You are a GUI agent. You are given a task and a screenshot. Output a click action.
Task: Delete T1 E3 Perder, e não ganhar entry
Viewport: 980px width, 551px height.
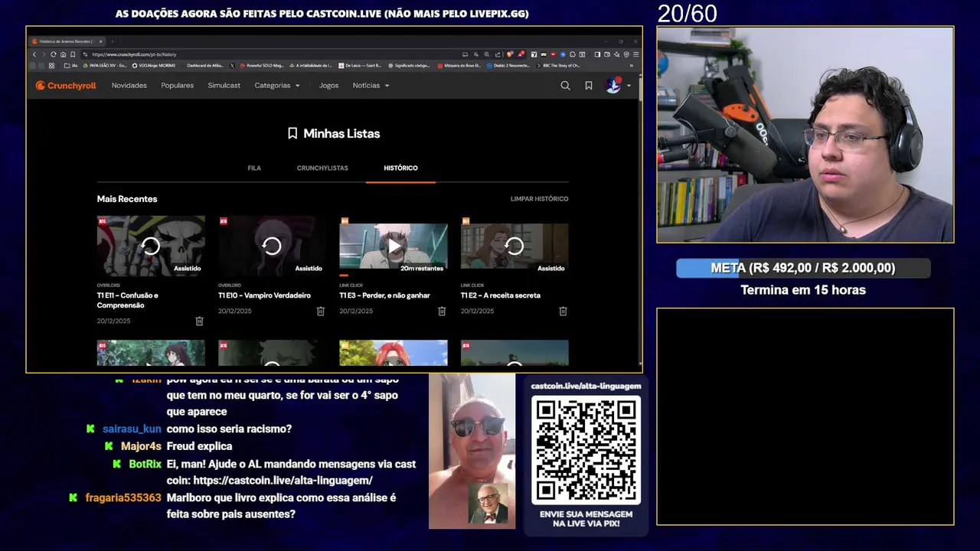pos(442,311)
